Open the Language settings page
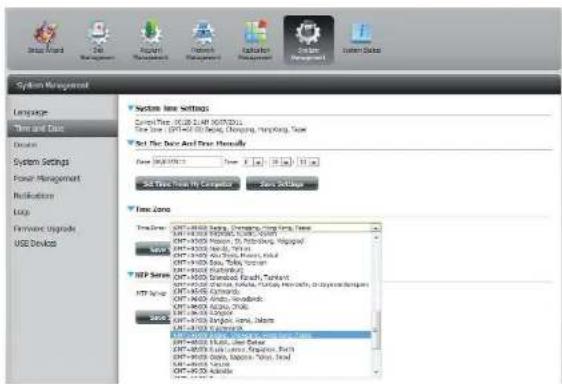The height and width of the screenshot is (384, 562). (x=30, y=112)
